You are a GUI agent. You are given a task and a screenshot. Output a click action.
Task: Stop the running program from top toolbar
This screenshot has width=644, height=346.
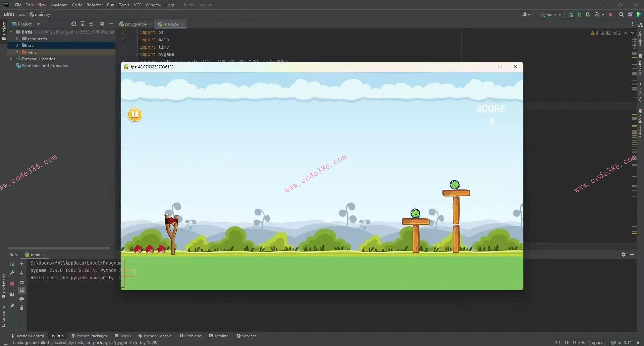click(610, 15)
